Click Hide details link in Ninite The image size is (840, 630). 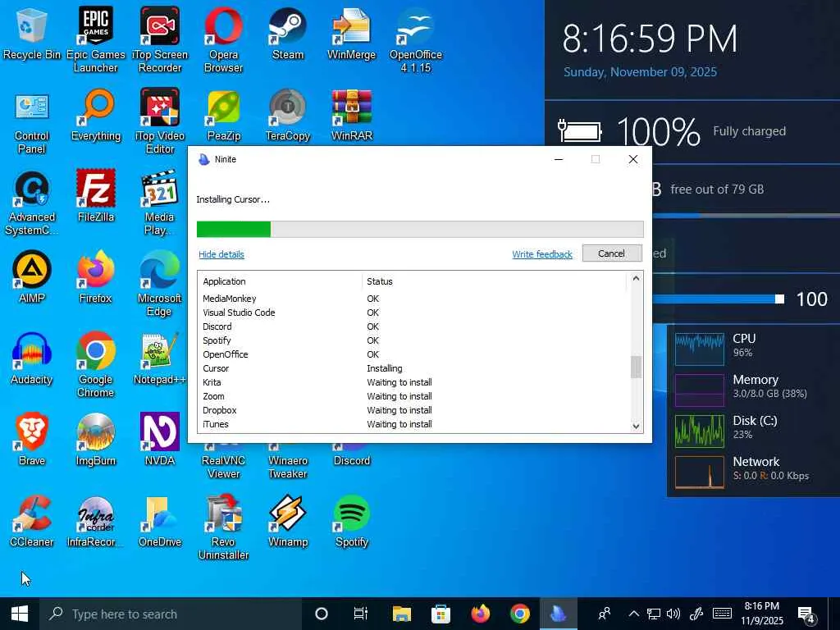click(x=221, y=254)
